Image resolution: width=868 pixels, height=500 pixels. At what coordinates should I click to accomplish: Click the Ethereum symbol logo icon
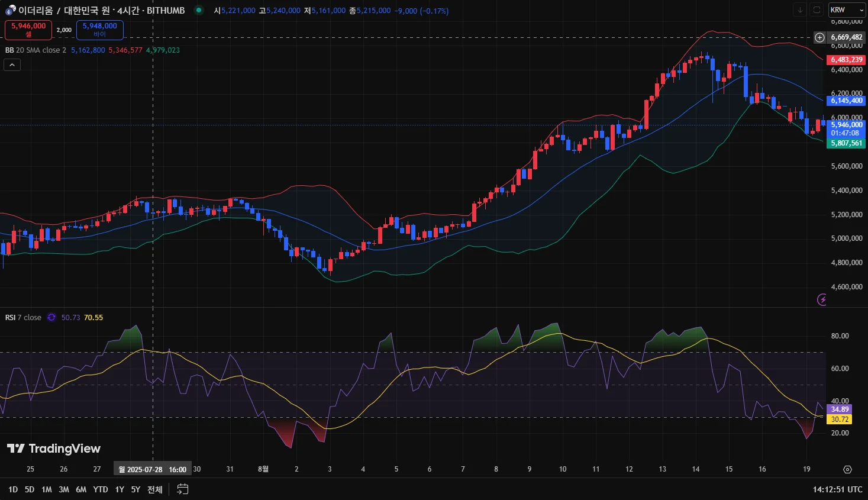coord(11,10)
